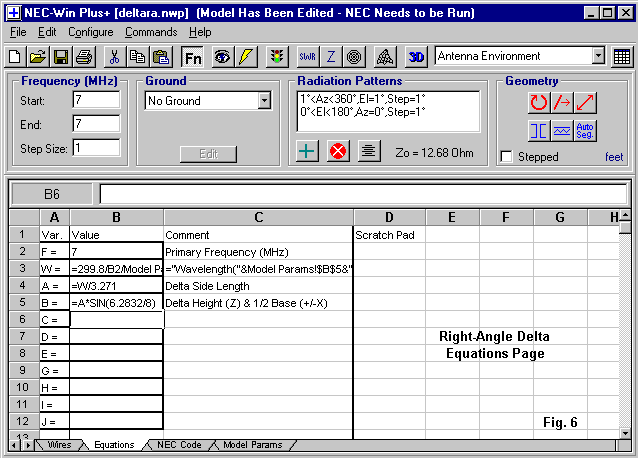Click the Open file folder icon
Screen dimensions: 638x458
[37, 57]
